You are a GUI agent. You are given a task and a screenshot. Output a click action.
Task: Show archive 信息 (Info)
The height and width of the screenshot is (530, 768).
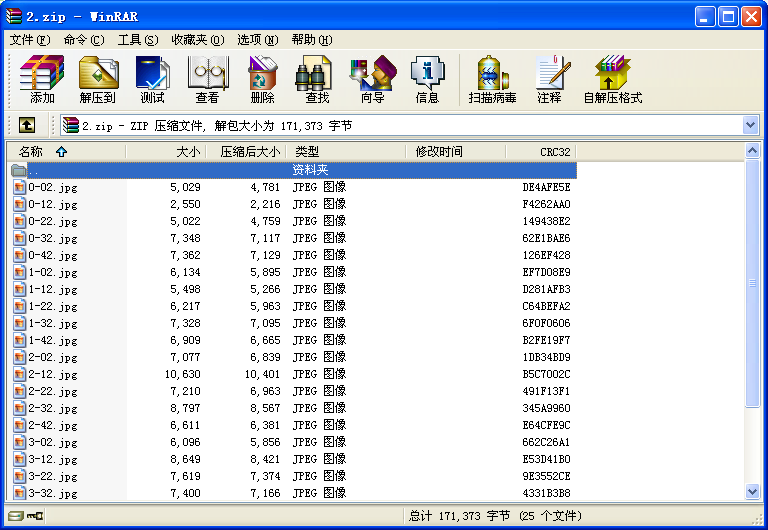pyautogui.click(x=427, y=80)
